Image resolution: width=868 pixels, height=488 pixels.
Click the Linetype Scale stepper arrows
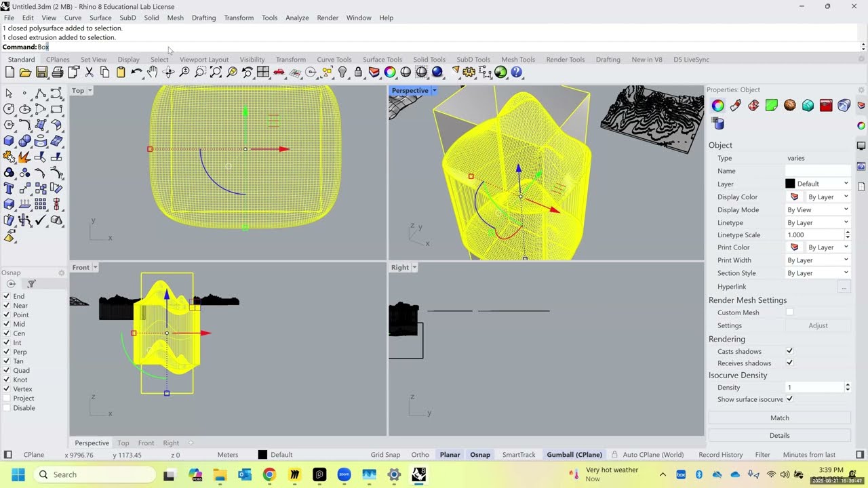(847, 235)
